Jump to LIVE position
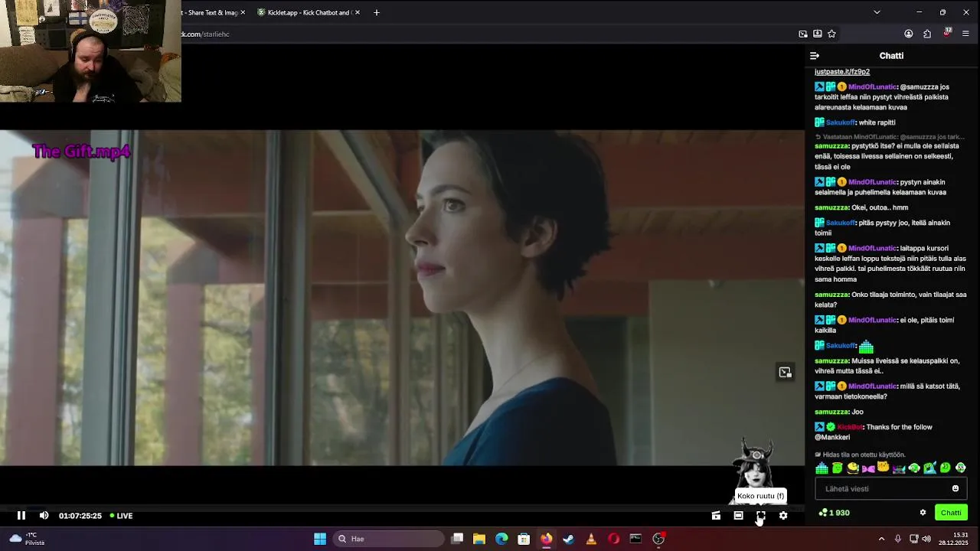This screenshot has width=980, height=551. [121, 516]
